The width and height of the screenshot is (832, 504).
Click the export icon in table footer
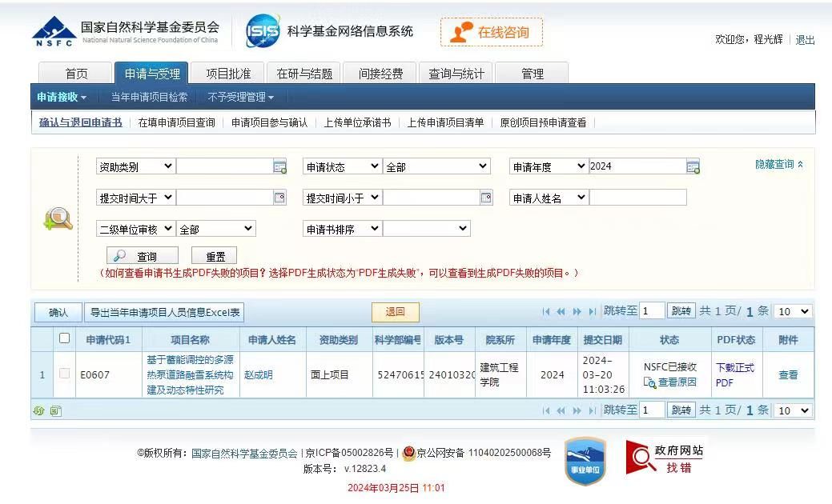(56, 410)
